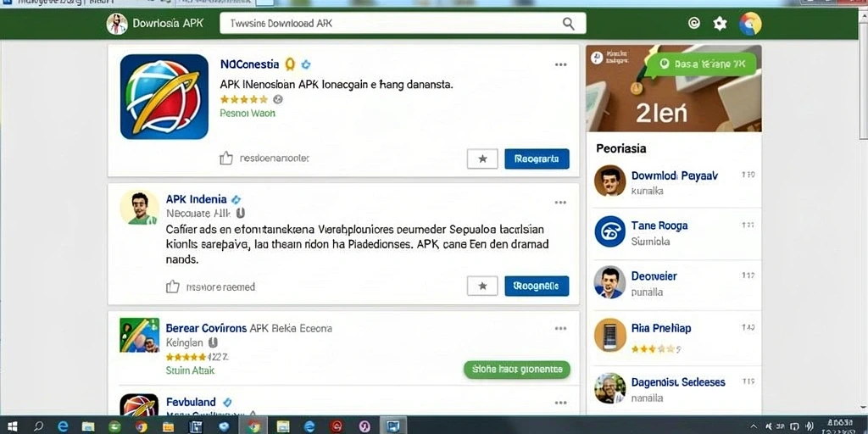Open more options for Fevbuland card
The width and height of the screenshot is (868, 434).
pos(561,403)
